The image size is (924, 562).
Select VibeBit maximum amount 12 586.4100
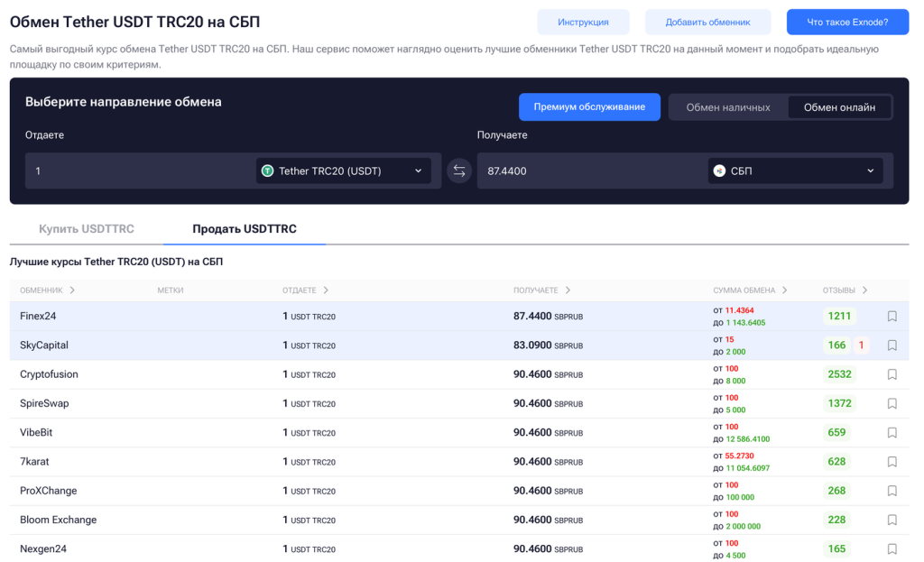click(748, 439)
